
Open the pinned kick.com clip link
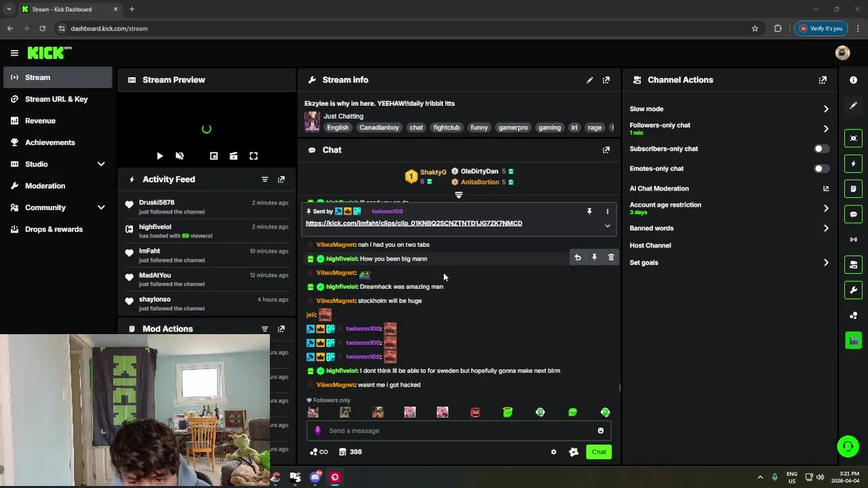[414, 223]
